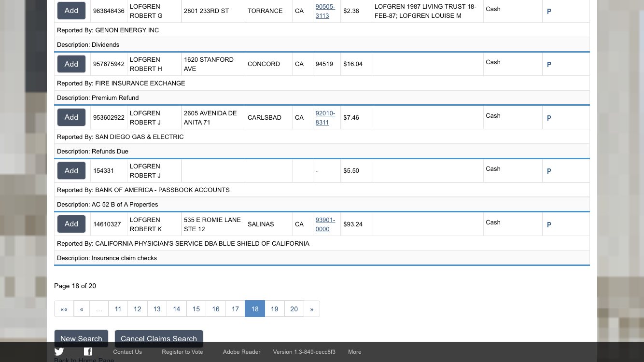Screen dimensions: 644x362
Task: Go to previous results page («)
Action: (x=82, y=309)
